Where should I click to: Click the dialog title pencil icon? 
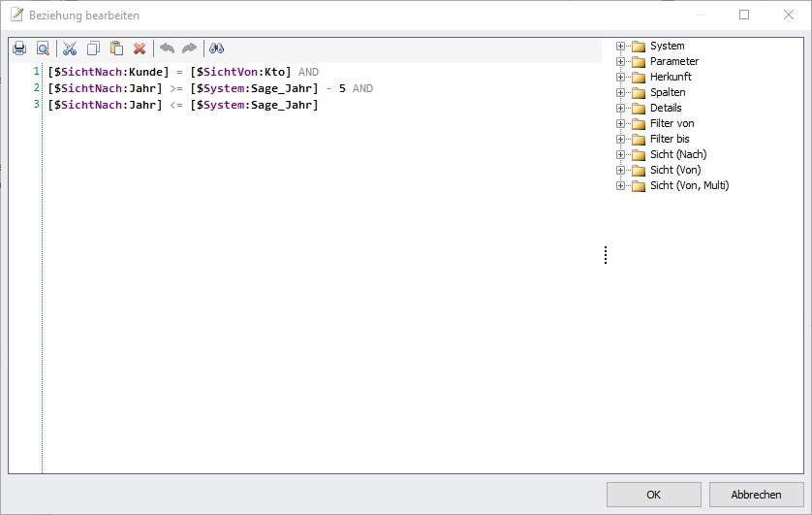coord(17,15)
